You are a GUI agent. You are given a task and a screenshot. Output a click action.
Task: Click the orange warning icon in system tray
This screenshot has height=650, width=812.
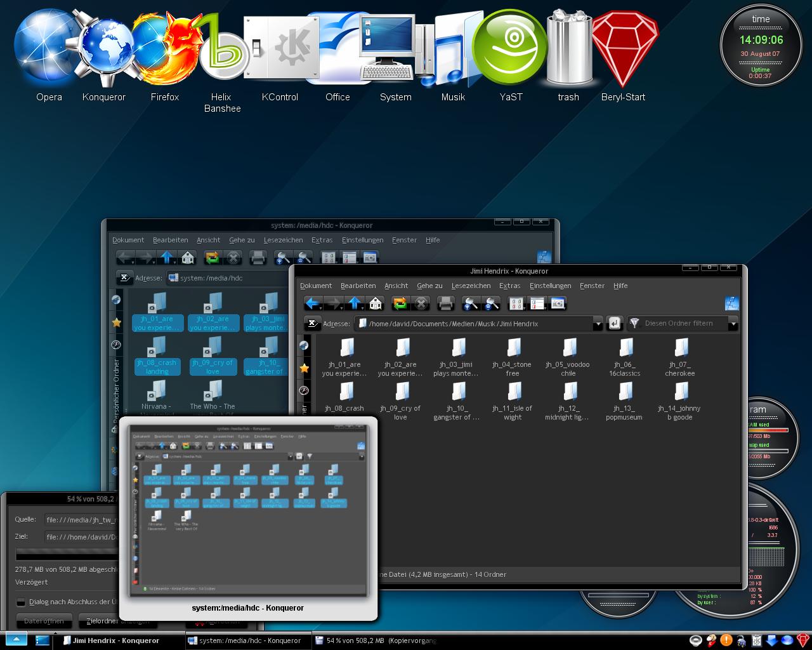[x=726, y=640]
